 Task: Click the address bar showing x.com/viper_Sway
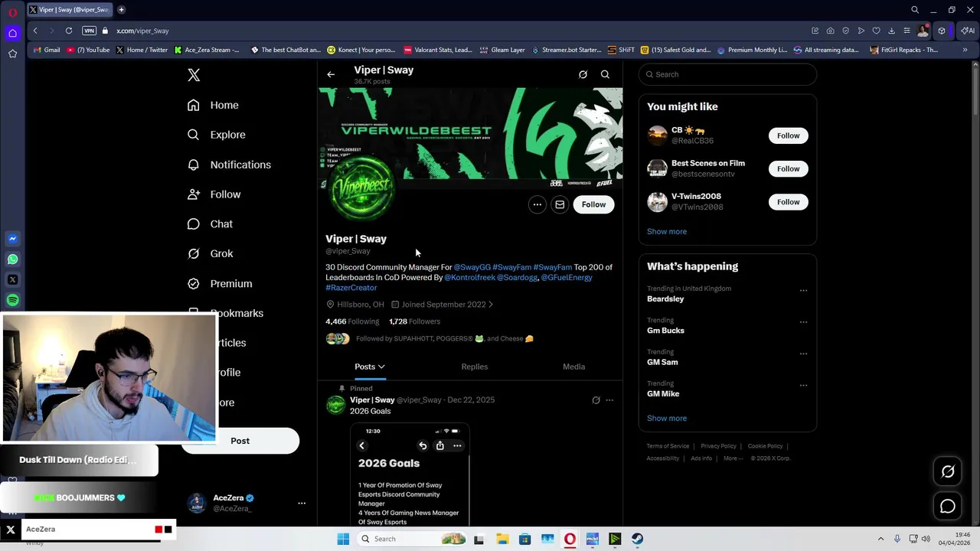coord(142,31)
